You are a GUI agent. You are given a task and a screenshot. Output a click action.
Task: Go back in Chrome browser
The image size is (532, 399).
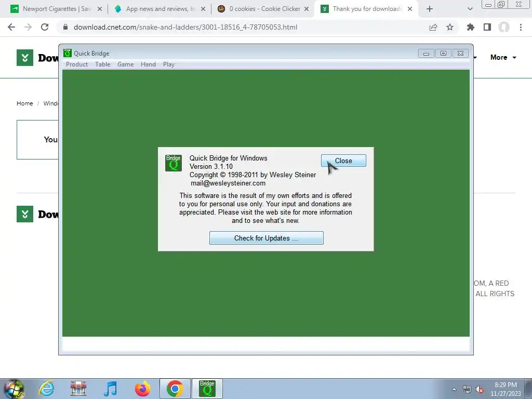coord(11,27)
